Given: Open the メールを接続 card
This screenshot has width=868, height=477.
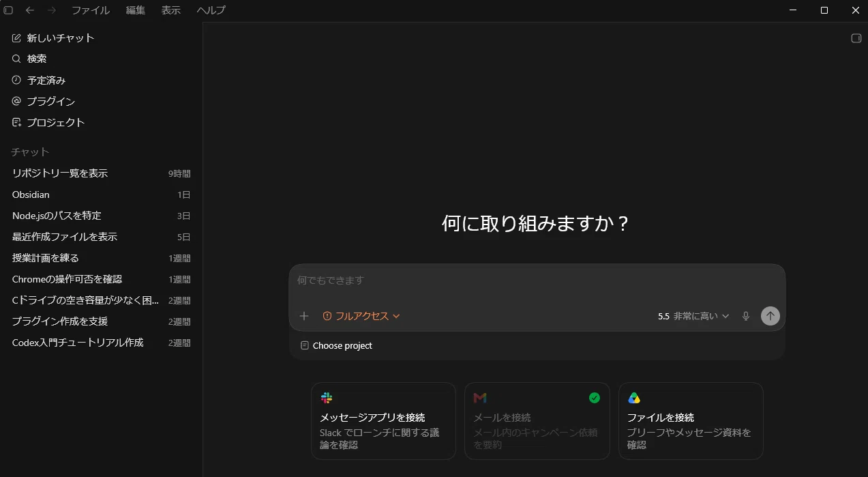Looking at the screenshot, I should 537,421.
